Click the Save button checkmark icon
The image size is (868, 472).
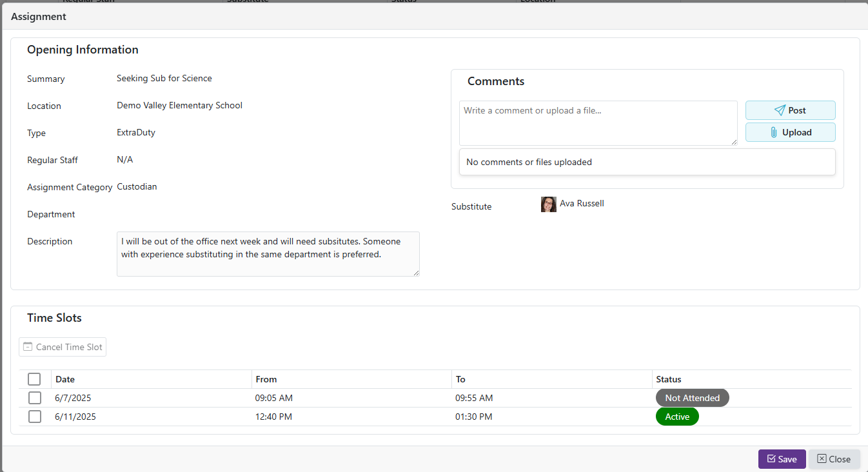(771, 459)
